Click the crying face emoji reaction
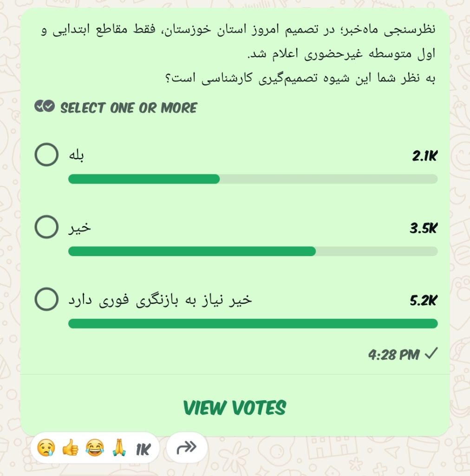Viewport: 470px width, 476px height. pos(46,448)
